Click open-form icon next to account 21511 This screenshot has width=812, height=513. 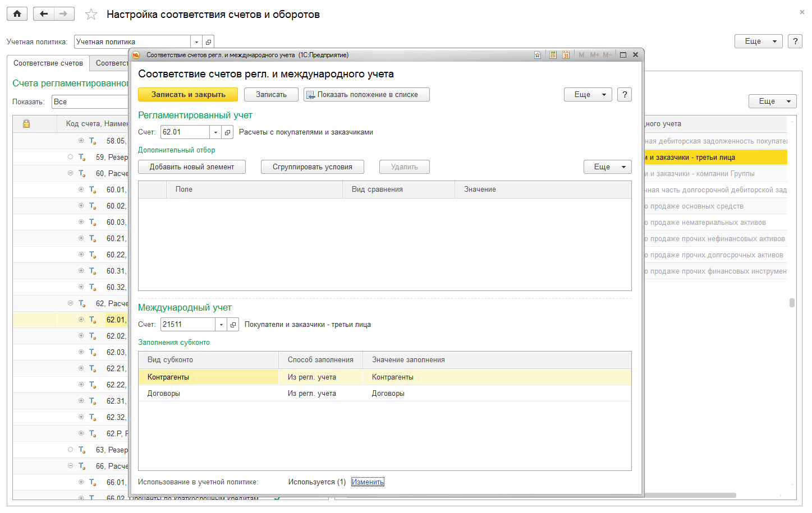pos(233,325)
